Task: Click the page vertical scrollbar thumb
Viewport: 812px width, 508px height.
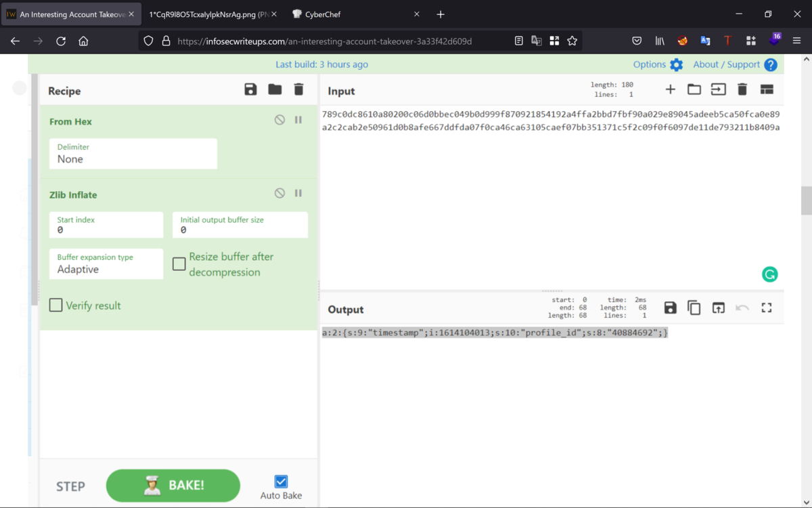Action: click(x=806, y=200)
